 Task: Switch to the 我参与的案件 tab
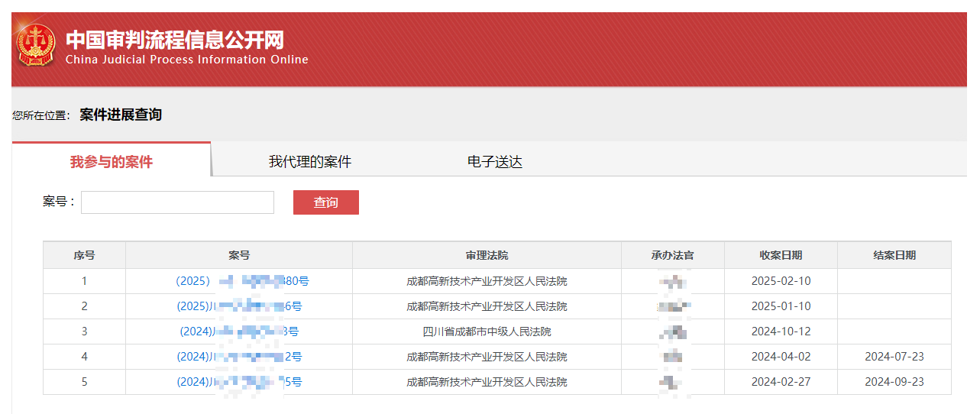click(x=112, y=162)
